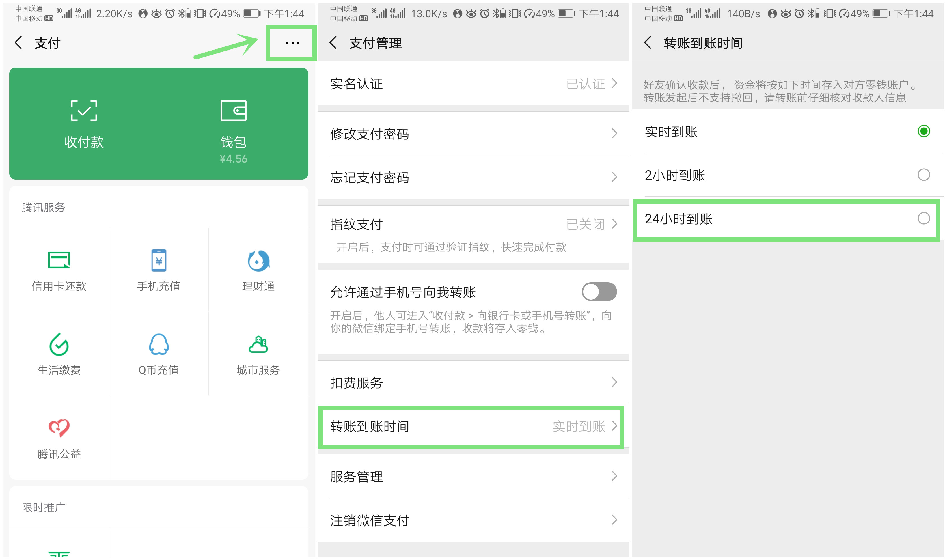947x560 pixels.
Task: Select the 24小时到账 radio button
Action: click(x=924, y=218)
